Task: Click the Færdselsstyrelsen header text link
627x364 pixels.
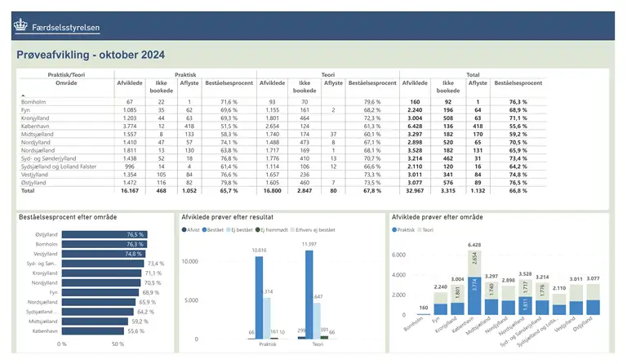Action: pos(66,27)
